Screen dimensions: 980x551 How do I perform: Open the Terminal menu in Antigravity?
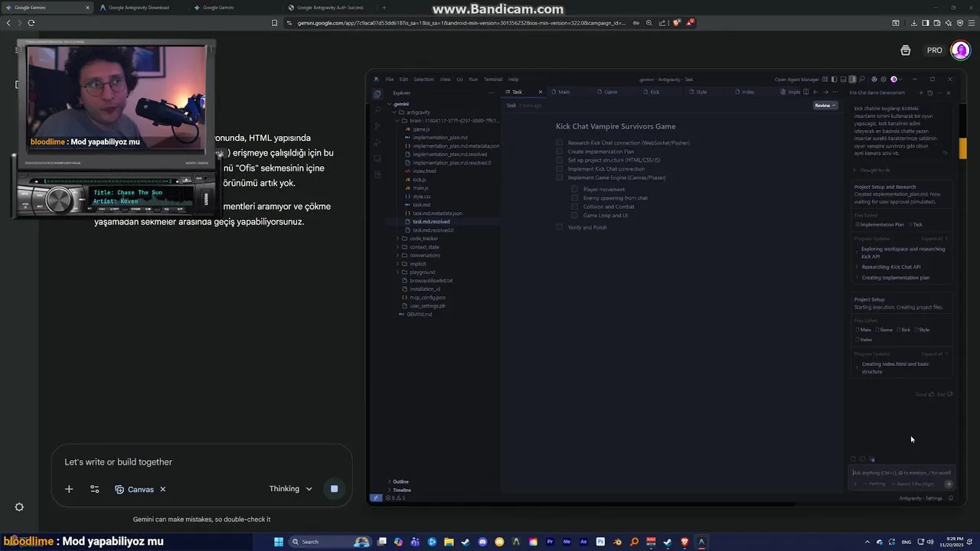pos(493,80)
